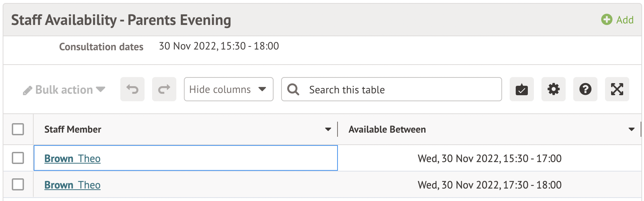
Task: Open the Bulk action dropdown
Action: 64,90
